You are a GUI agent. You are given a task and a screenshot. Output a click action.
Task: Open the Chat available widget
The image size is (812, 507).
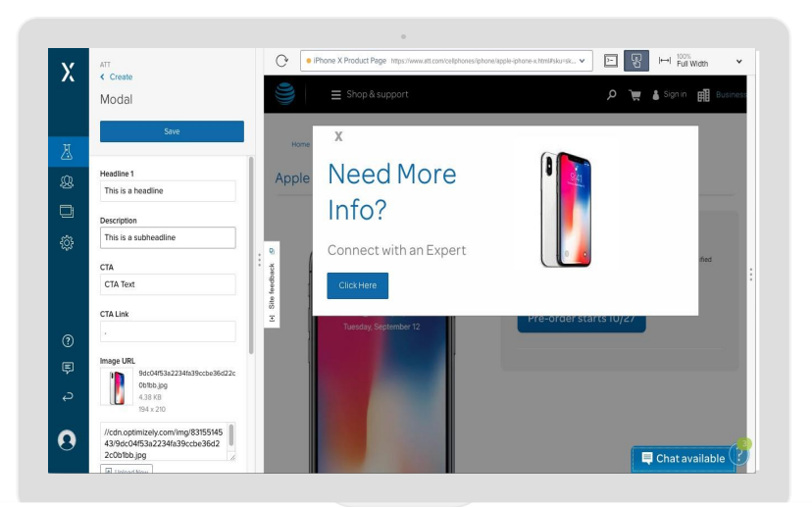pos(683,458)
